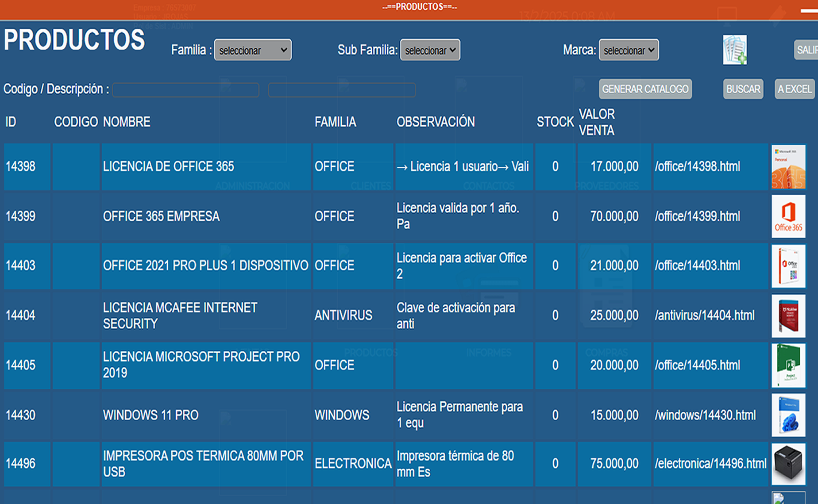Click the add new product document icon
The width and height of the screenshot is (818, 504).
[735, 50]
